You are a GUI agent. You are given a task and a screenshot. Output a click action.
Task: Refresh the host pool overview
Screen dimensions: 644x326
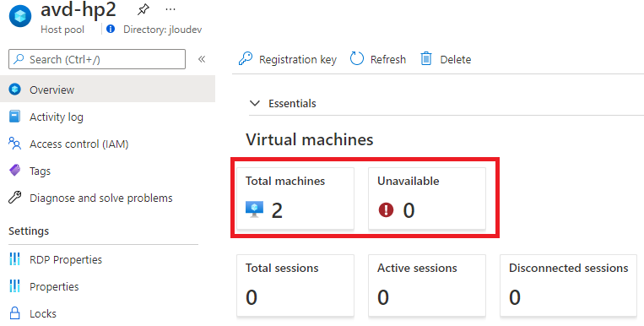coord(378,59)
